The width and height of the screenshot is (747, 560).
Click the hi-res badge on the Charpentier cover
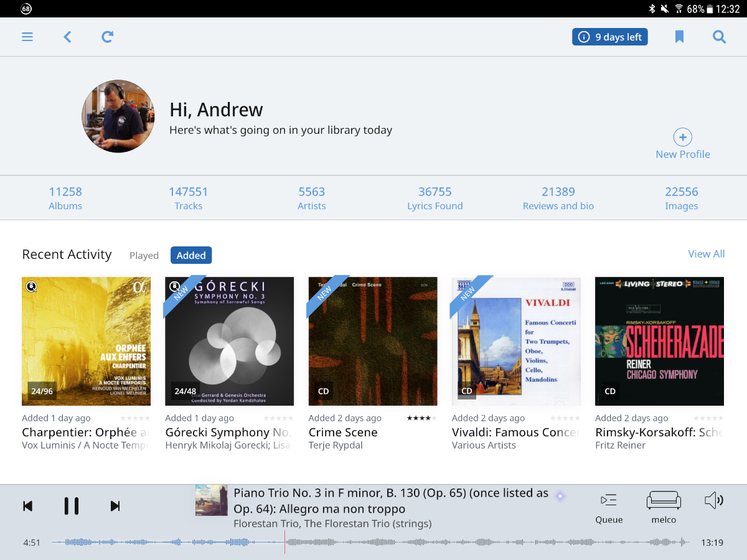(32, 287)
